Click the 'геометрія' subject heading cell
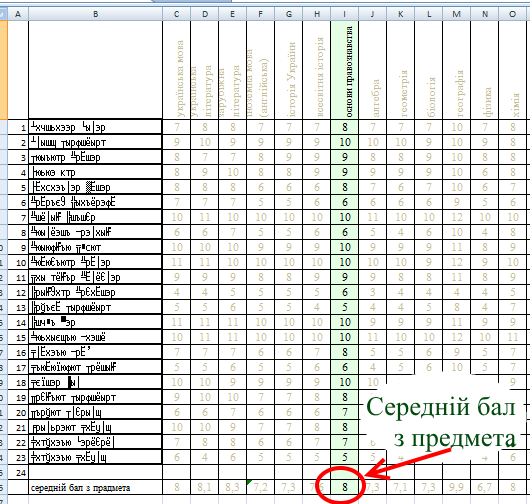The width and height of the screenshot is (530, 504). 401,70
